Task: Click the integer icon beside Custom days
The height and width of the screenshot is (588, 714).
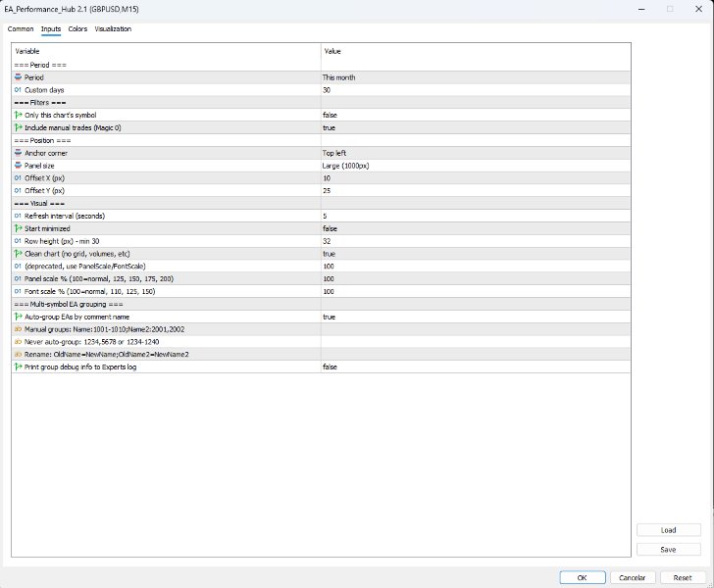Action: (19, 89)
